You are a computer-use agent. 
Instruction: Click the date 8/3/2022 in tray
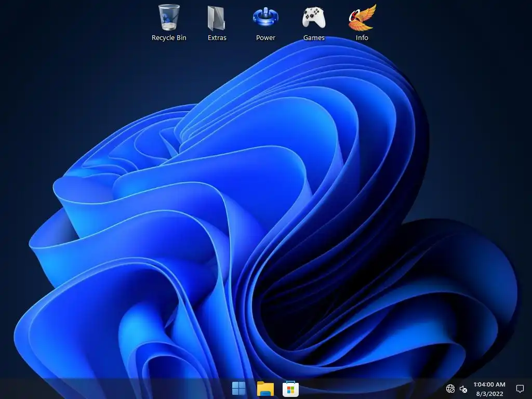point(489,394)
